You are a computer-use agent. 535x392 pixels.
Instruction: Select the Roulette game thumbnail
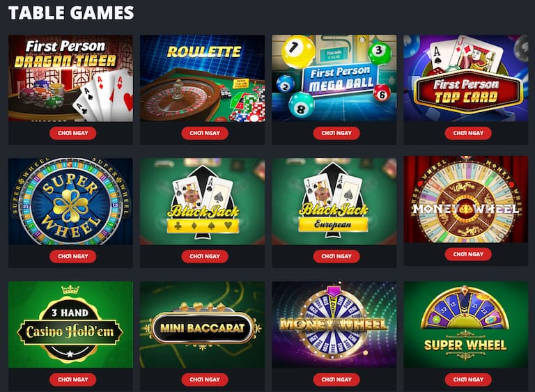[202, 78]
